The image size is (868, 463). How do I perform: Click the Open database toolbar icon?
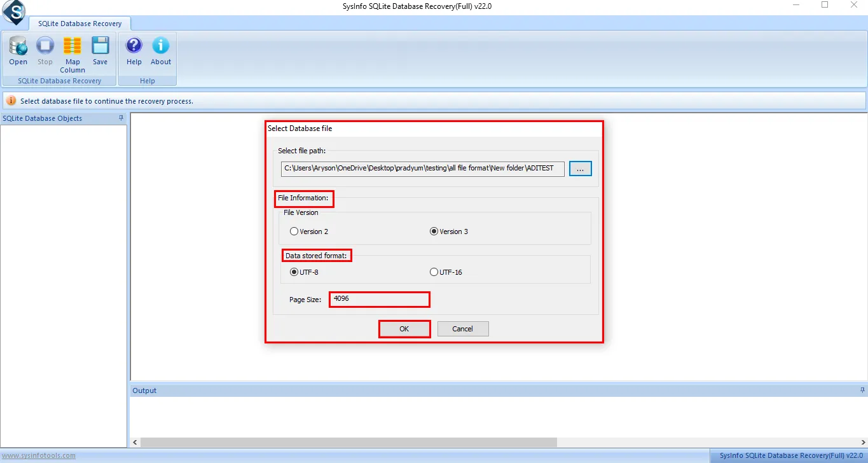coord(18,51)
